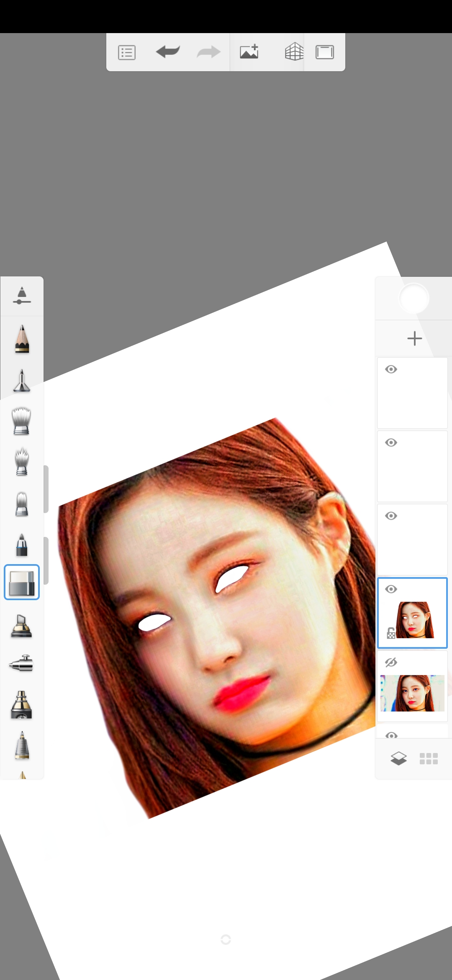Screen dimensions: 452x980
Task: Redo the undone action
Action: [x=208, y=52]
